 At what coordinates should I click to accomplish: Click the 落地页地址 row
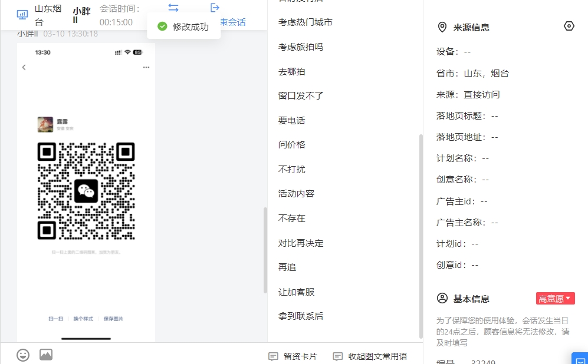click(x=467, y=137)
